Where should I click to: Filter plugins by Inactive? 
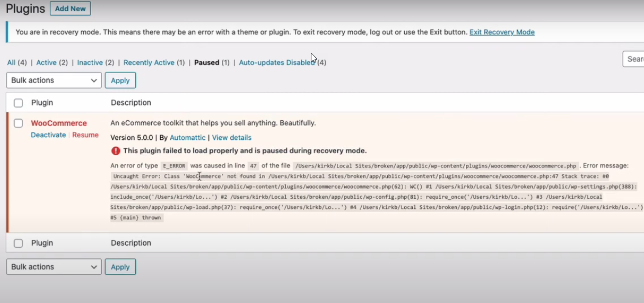(x=90, y=63)
